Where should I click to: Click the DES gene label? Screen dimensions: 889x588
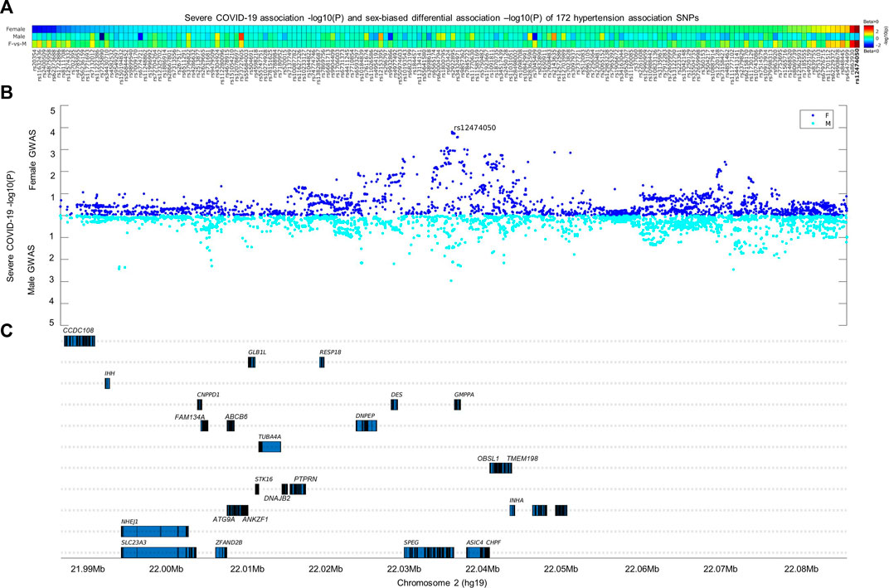pos(397,395)
